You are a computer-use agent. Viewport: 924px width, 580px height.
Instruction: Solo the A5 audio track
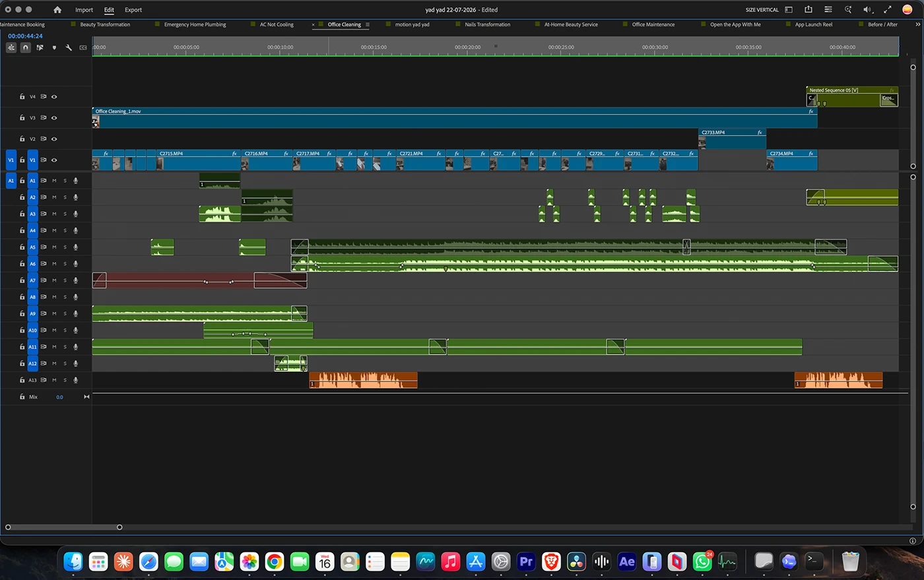point(65,247)
